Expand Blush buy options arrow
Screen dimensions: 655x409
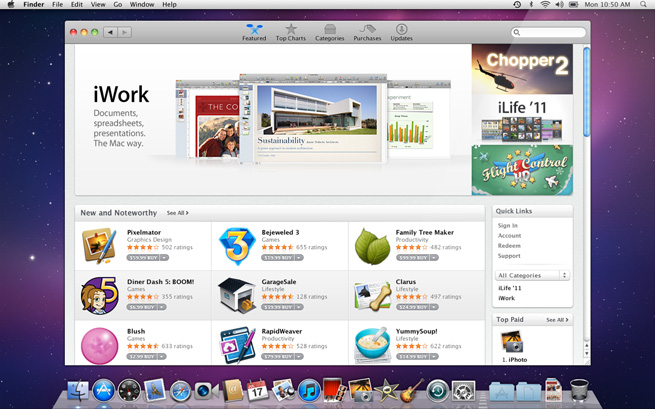click(162, 357)
